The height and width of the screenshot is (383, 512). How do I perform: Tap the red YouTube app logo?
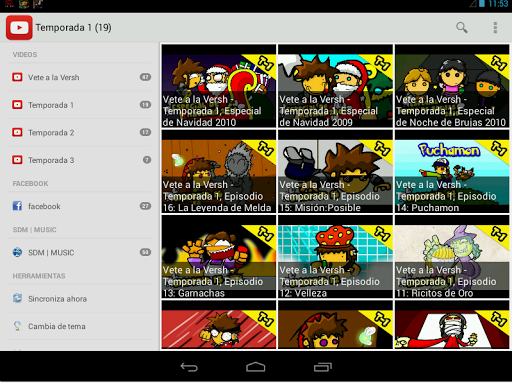[19, 28]
